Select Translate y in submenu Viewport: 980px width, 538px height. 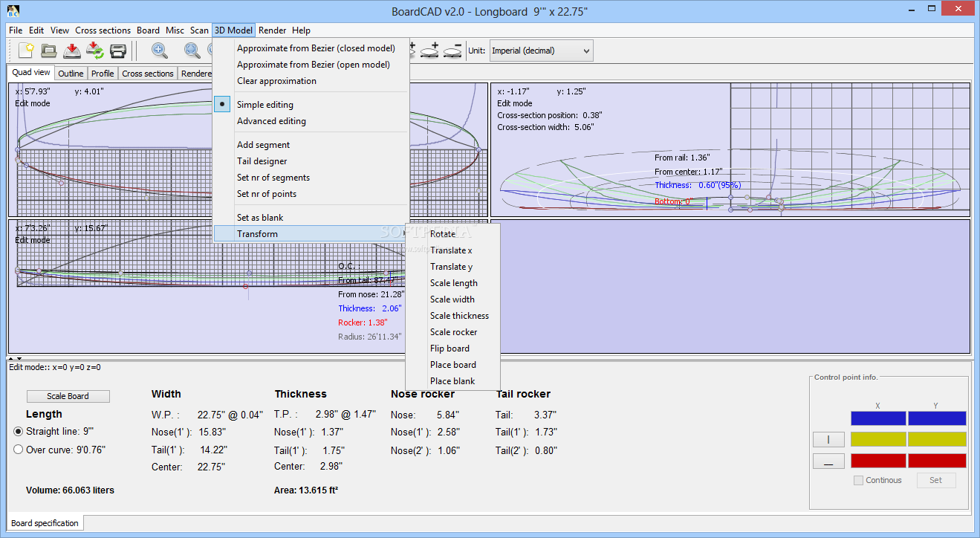point(452,267)
